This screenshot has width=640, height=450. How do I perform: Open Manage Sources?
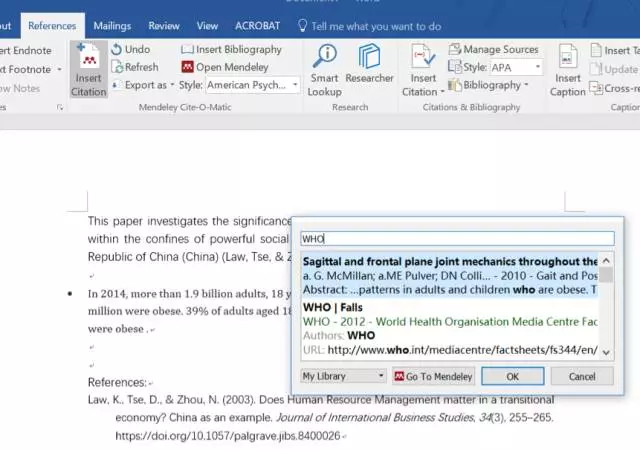coord(493,49)
